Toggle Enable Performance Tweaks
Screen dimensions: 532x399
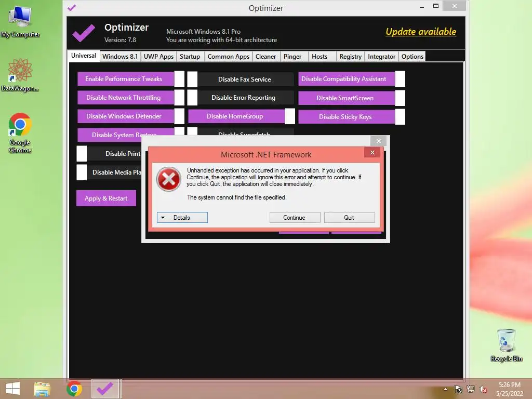131,79
